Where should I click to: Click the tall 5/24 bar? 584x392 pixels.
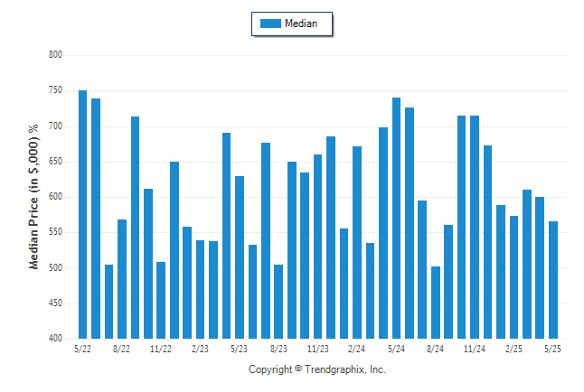click(396, 219)
